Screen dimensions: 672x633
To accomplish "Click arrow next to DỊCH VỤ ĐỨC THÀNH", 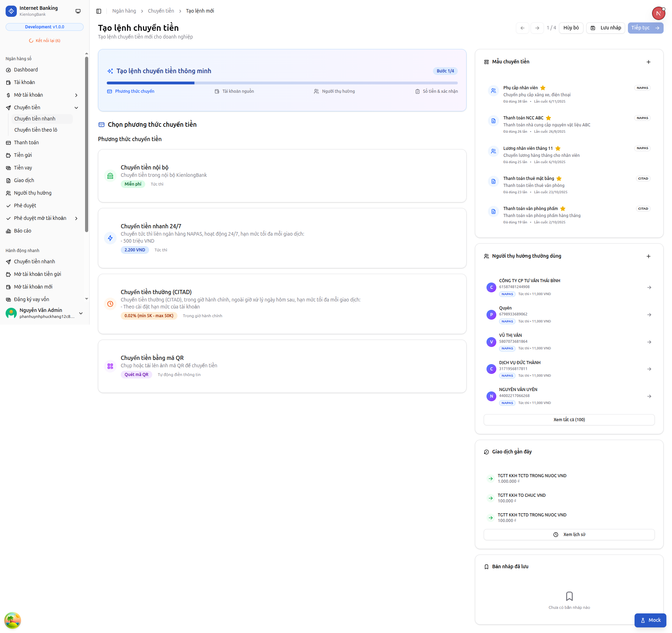I will click(x=649, y=369).
